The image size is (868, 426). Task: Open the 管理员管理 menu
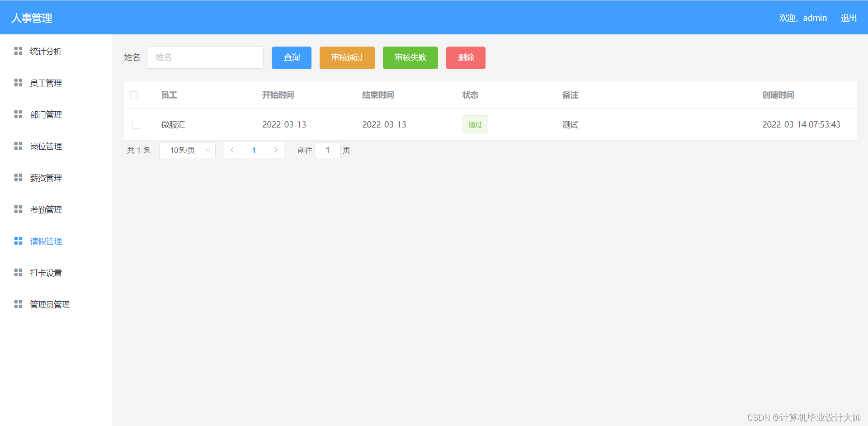(x=56, y=304)
